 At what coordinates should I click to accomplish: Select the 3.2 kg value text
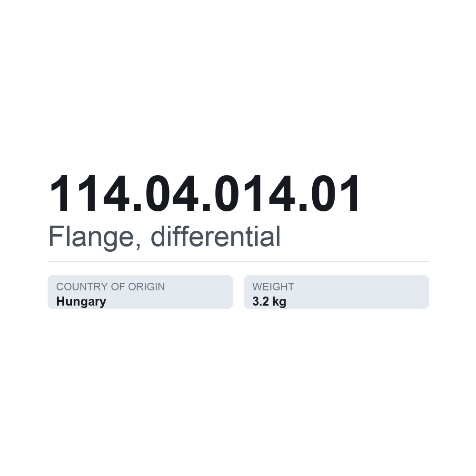(x=269, y=302)
